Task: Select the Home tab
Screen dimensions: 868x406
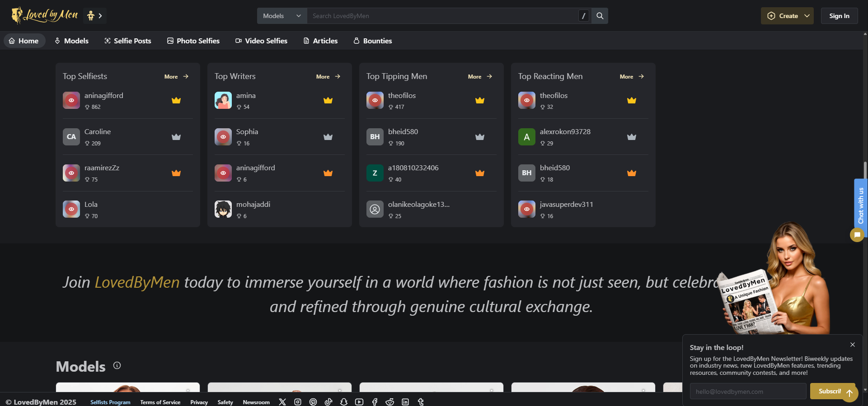Action: point(24,41)
